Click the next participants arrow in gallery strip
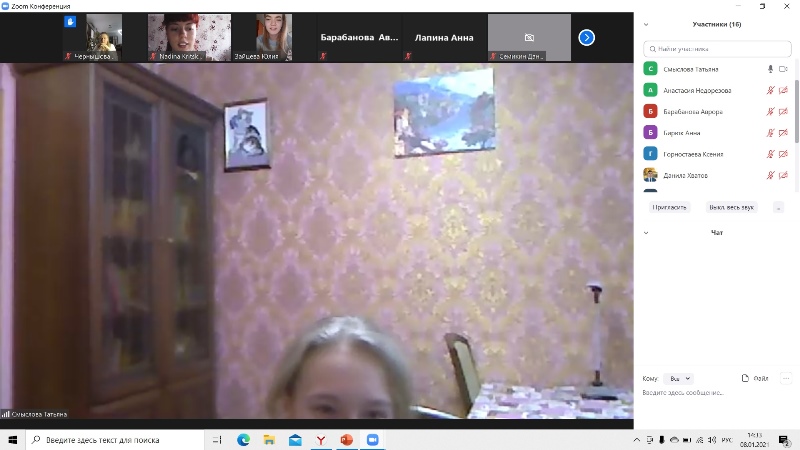 [587, 37]
